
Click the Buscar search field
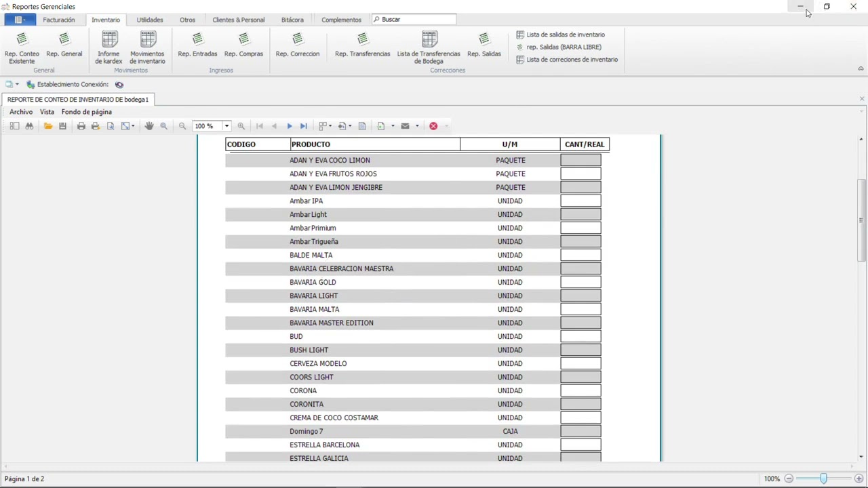click(x=414, y=20)
